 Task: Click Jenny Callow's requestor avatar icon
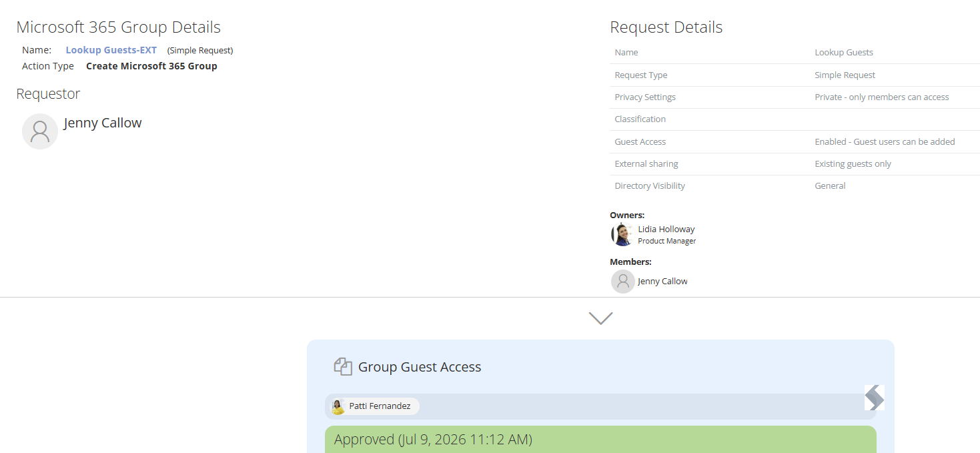click(x=40, y=131)
